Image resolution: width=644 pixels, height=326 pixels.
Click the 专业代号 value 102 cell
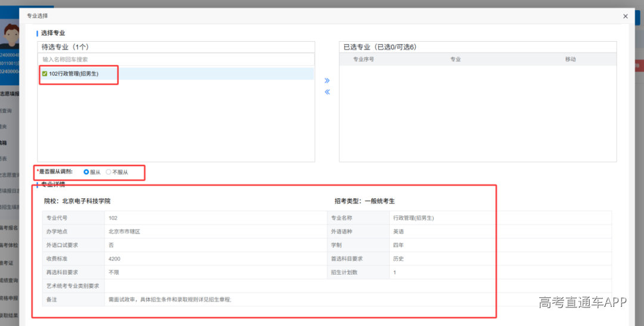(216, 218)
